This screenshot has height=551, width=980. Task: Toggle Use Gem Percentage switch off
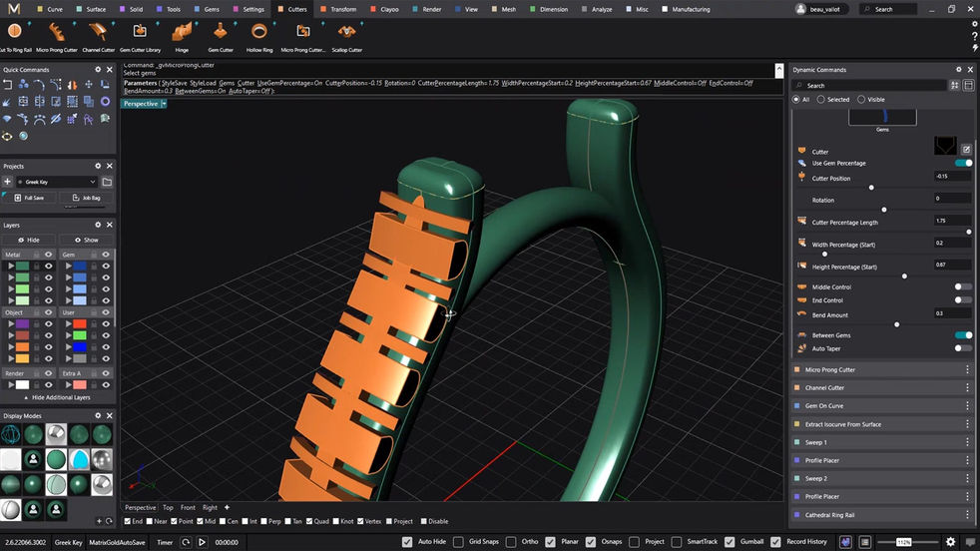[963, 163]
